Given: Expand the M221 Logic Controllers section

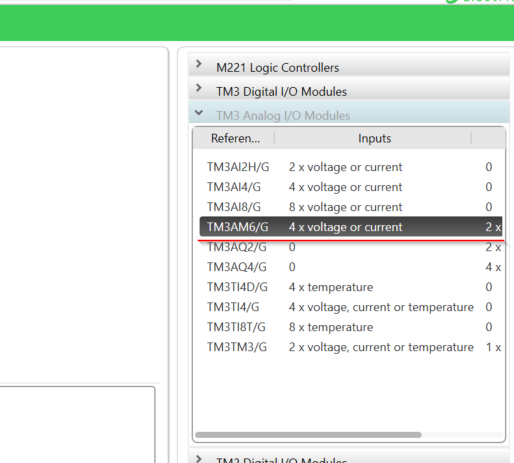Looking at the screenshot, I should coord(349,65).
